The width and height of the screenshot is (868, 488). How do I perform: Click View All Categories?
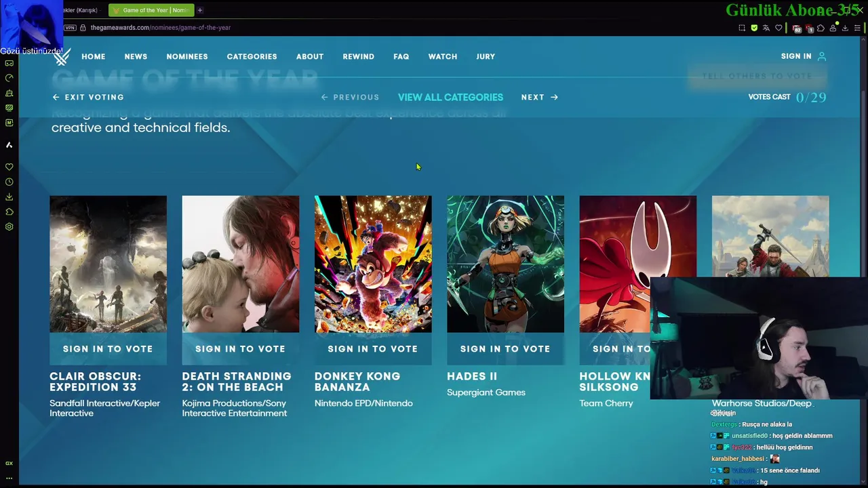[x=450, y=97]
